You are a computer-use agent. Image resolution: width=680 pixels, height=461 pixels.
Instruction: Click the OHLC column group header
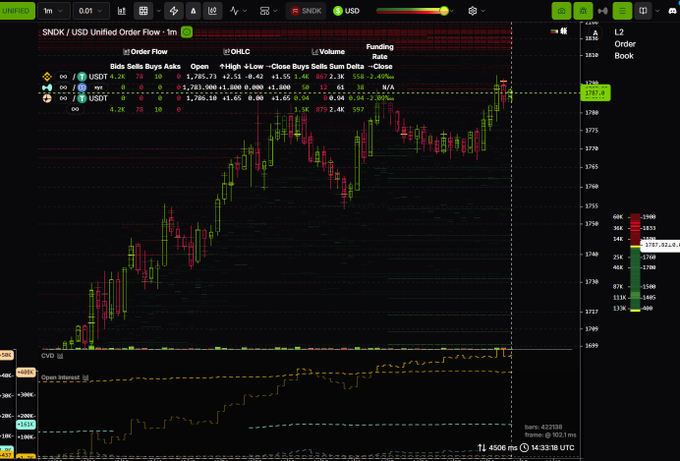click(x=236, y=52)
